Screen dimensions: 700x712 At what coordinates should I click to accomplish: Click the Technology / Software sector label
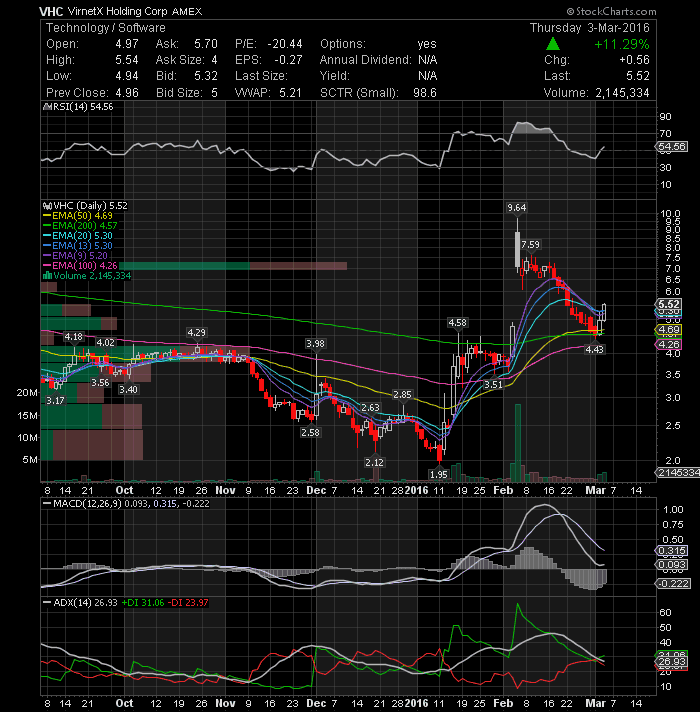click(x=106, y=28)
